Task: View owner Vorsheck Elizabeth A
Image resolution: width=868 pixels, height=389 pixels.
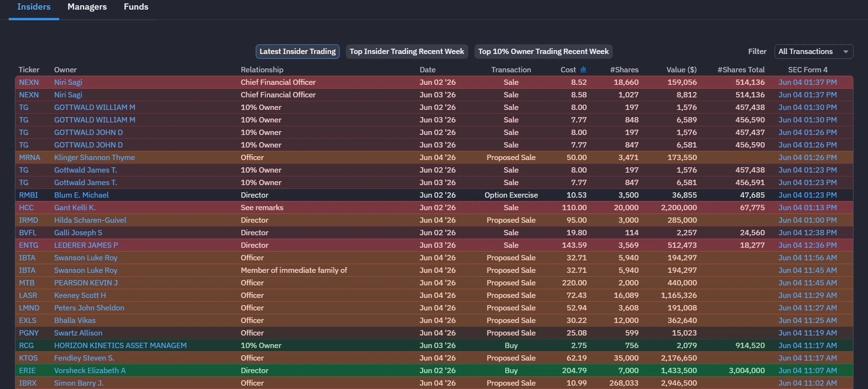Action: pyautogui.click(x=90, y=371)
